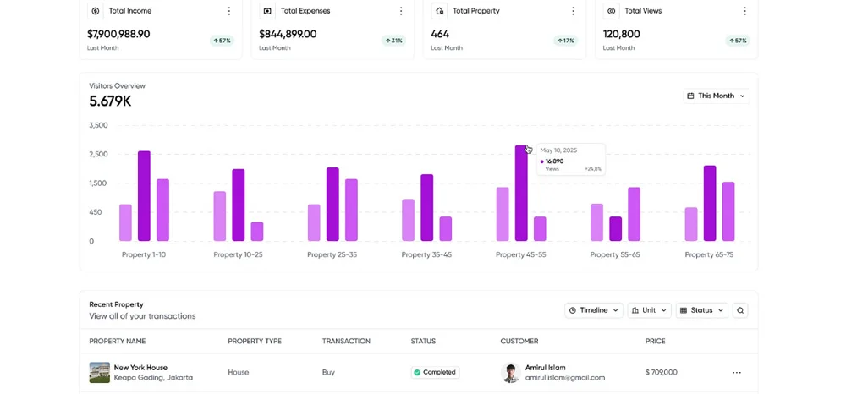Click dark purple bar in Property 55-65
The height and width of the screenshot is (394, 868).
pyautogui.click(x=616, y=228)
